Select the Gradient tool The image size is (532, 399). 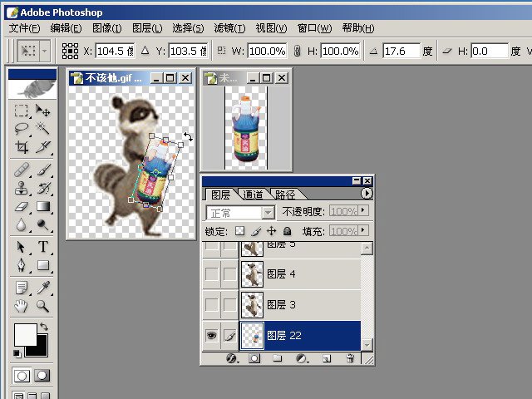(x=42, y=206)
